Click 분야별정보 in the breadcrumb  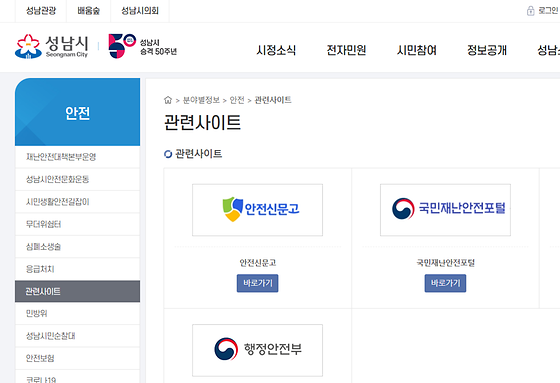click(201, 100)
